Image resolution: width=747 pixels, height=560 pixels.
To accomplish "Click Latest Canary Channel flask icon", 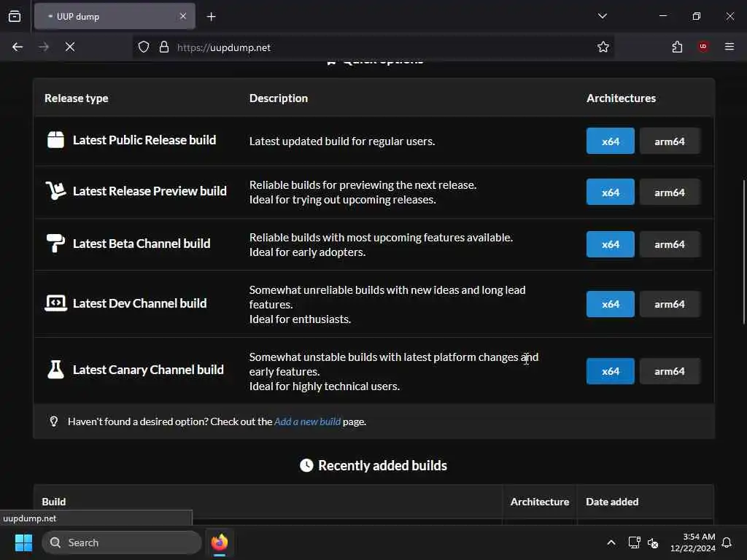I will point(55,370).
